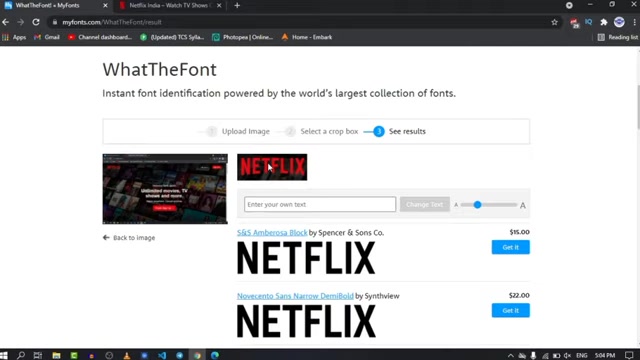Open the Home - Embark bookmark
This screenshot has height=360, width=640.
tap(307, 37)
